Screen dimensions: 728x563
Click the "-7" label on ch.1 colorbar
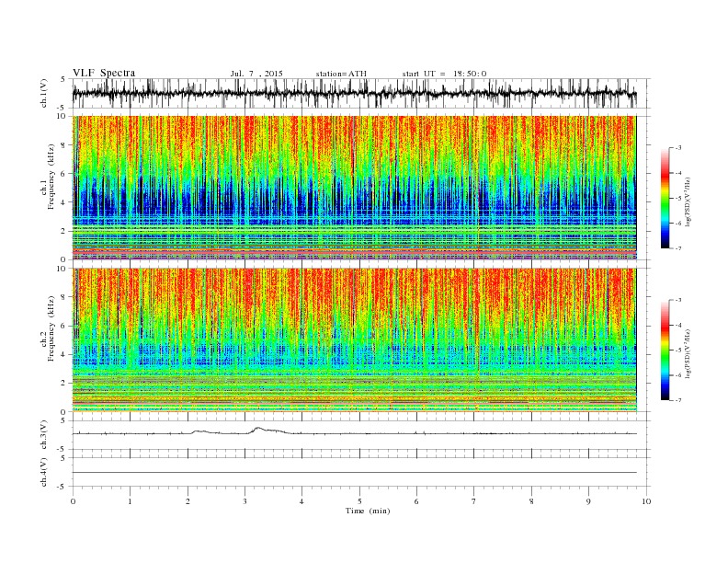pos(678,248)
